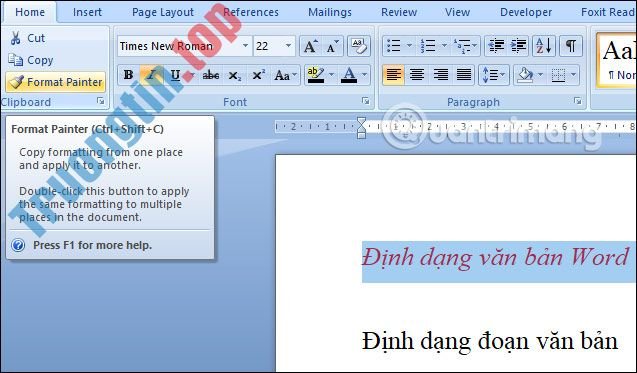The image size is (637, 373).
Task: Toggle Superscript formatting
Action: pyautogui.click(x=258, y=75)
